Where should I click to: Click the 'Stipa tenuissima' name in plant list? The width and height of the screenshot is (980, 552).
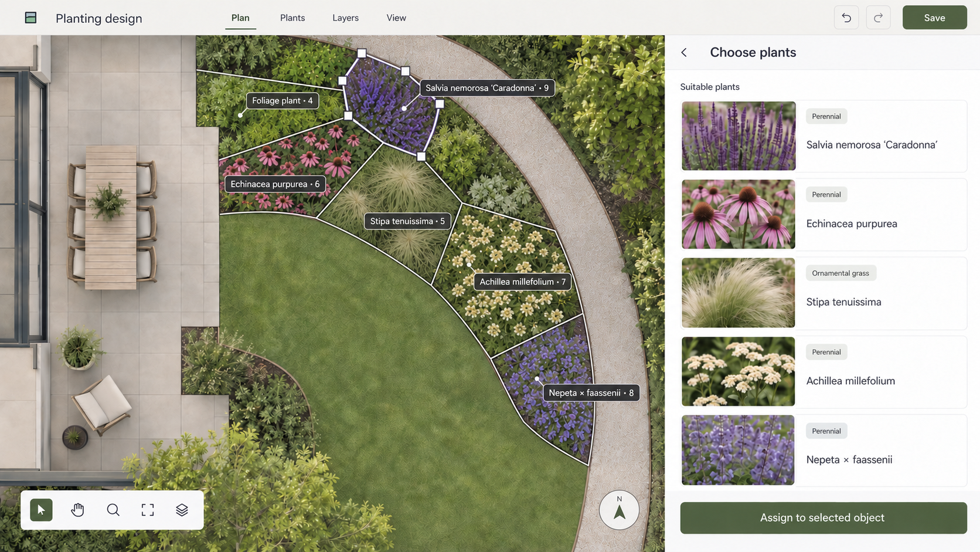click(x=844, y=302)
